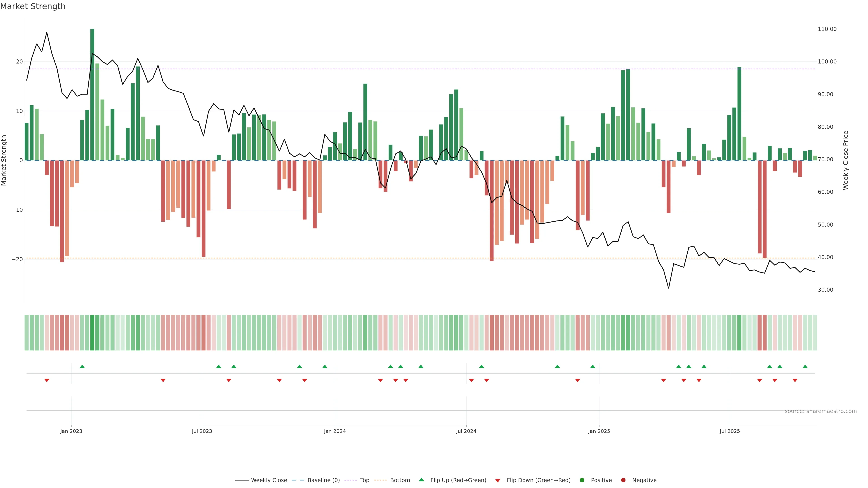Click the Bottom legend line marker

point(380,480)
